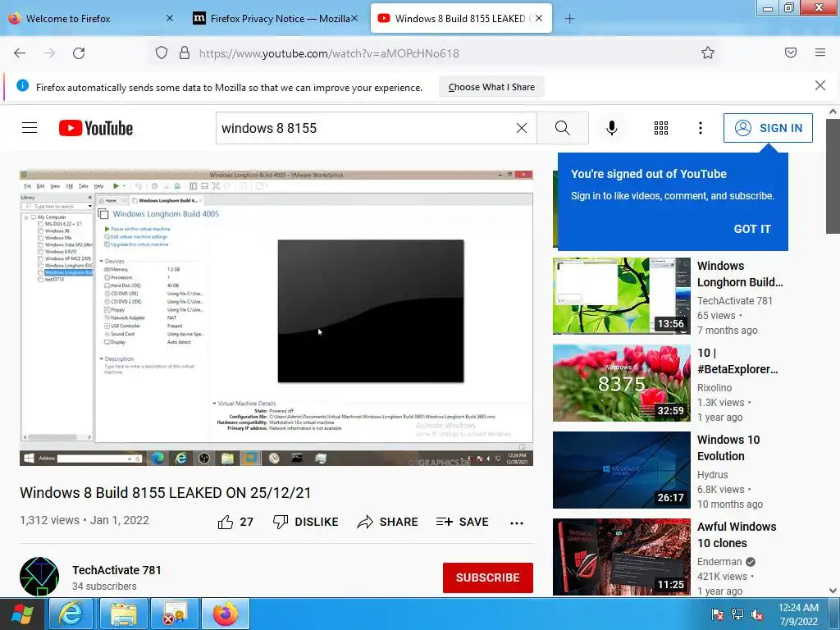Open the taskbar clock and date
Viewport: 840px width, 630px height.
tap(798, 614)
